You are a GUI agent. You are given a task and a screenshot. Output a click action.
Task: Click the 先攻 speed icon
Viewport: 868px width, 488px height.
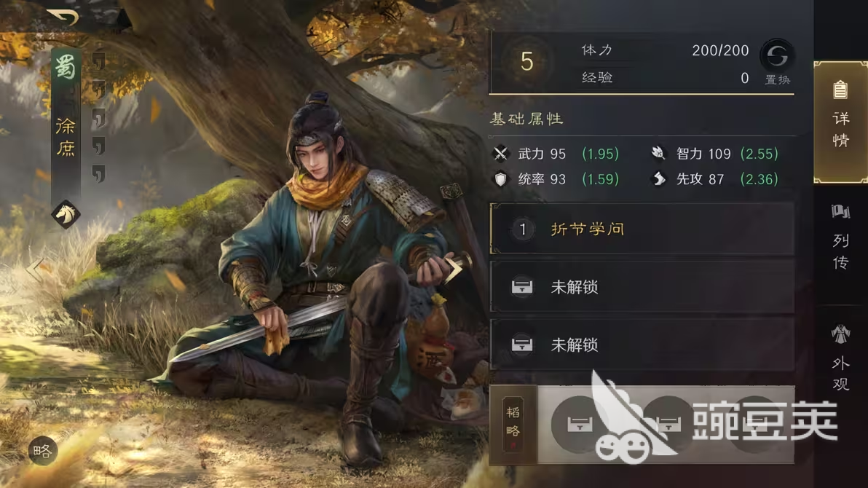click(658, 179)
